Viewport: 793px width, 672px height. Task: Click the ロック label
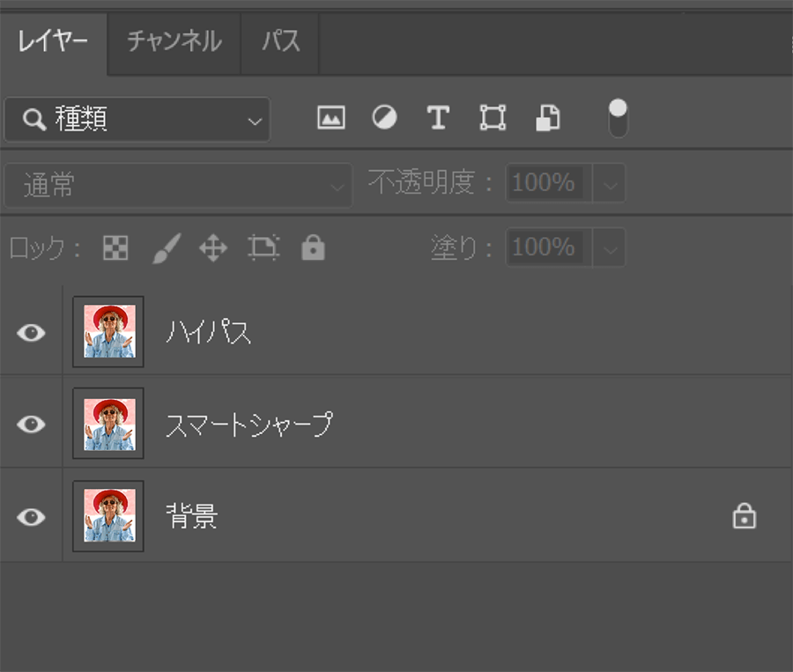click(x=45, y=247)
